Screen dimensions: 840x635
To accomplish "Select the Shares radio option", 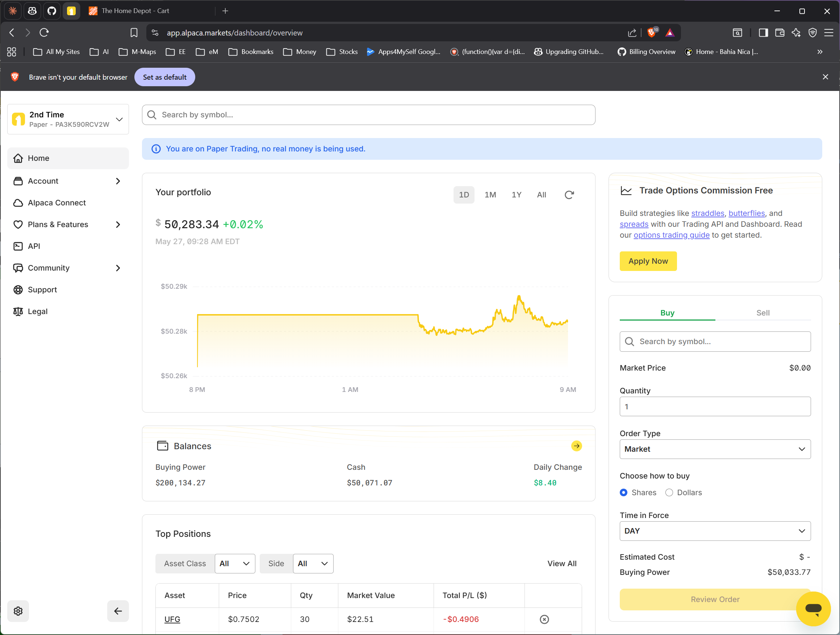I will coord(623,493).
